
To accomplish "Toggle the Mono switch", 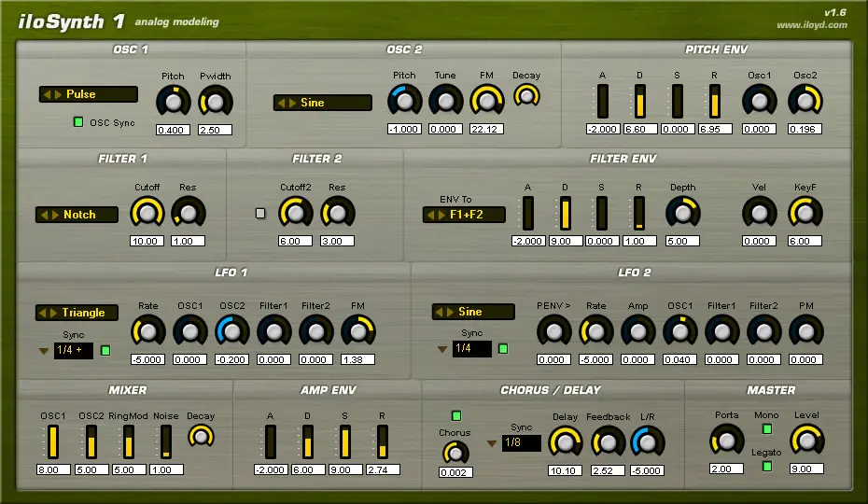I will (x=767, y=428).
